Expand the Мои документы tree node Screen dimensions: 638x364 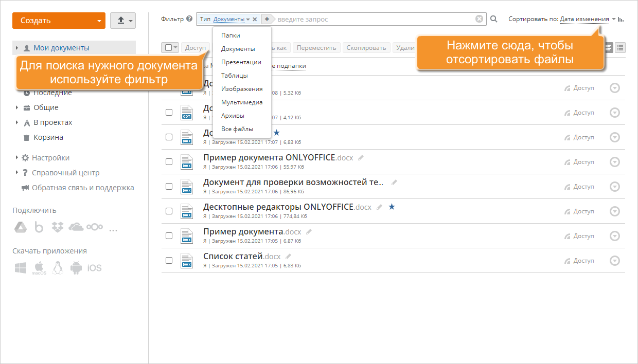(x=17, y=48)
